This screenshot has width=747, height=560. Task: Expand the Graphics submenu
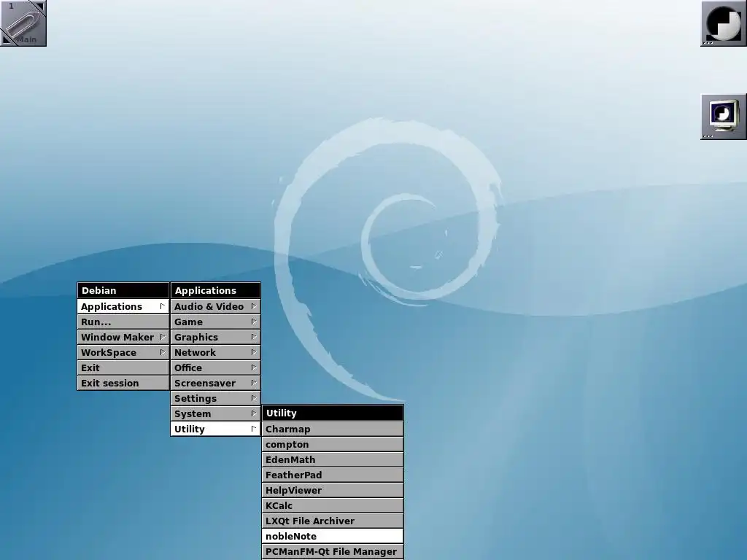point(215,337)
